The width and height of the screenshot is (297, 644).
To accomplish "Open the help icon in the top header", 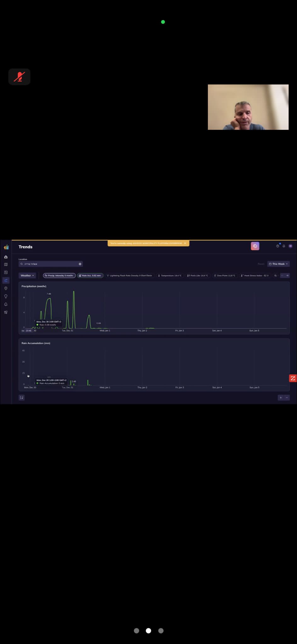I will tap(277, 246).
